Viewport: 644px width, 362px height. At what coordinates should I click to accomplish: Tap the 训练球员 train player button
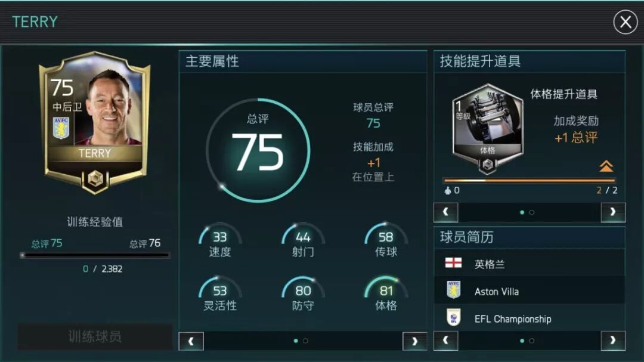[95, 336]
